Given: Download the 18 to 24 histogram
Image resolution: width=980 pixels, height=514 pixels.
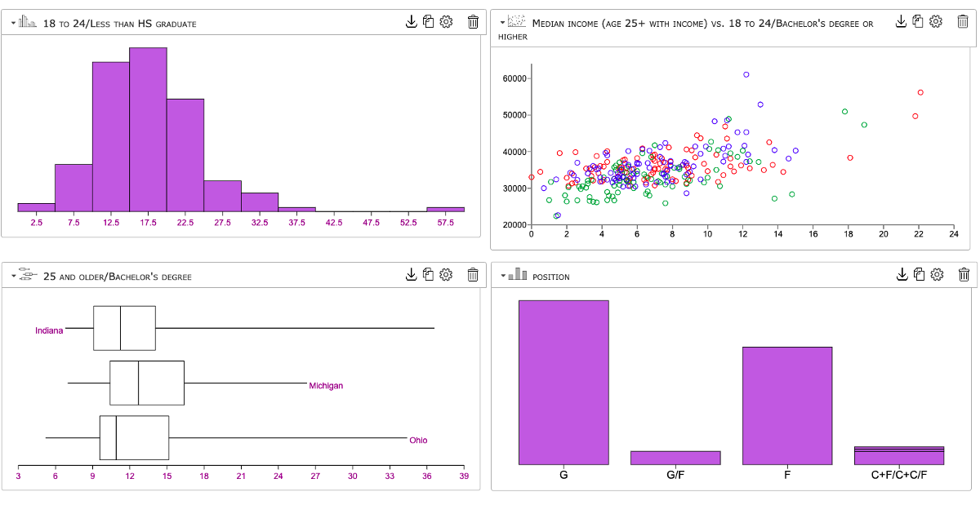Looking at the screenshot, I should [411, 22].
